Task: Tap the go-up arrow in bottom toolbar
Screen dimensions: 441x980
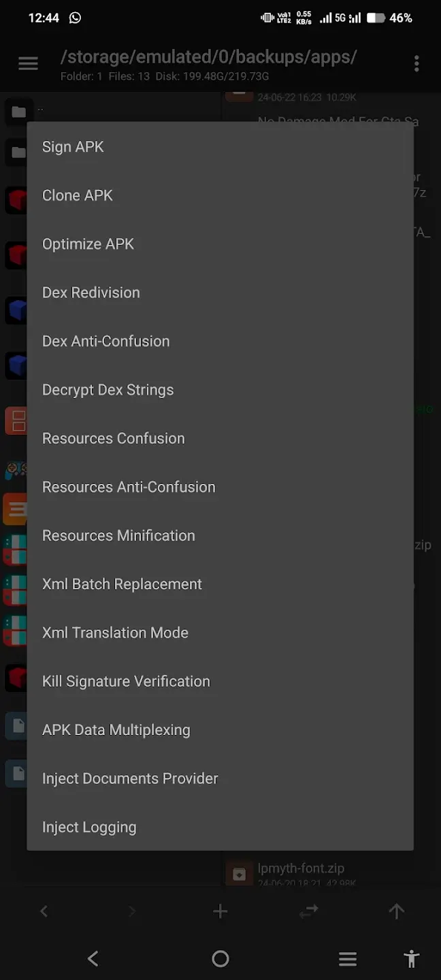Action: tap(396, 911)
